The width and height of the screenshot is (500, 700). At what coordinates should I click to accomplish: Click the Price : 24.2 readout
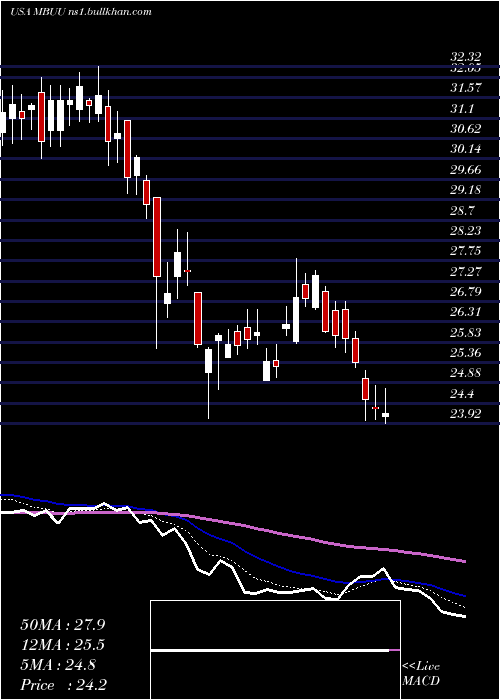point(62,685)
